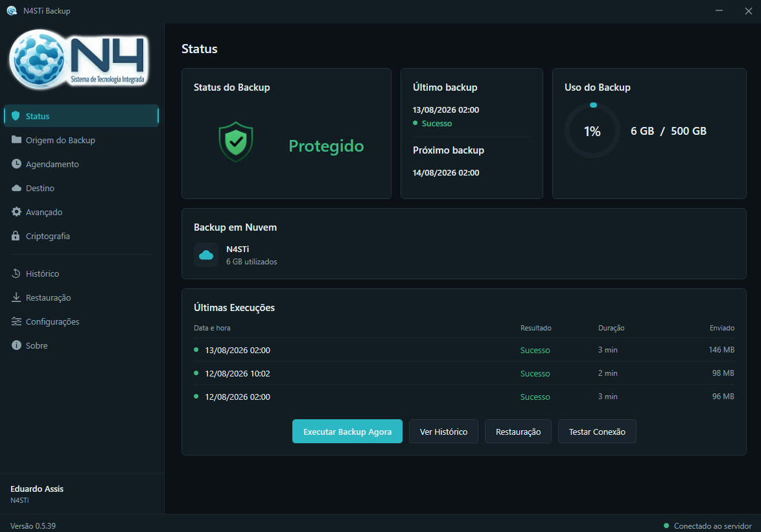Click the Enviado column header

(x=721, y=328)
